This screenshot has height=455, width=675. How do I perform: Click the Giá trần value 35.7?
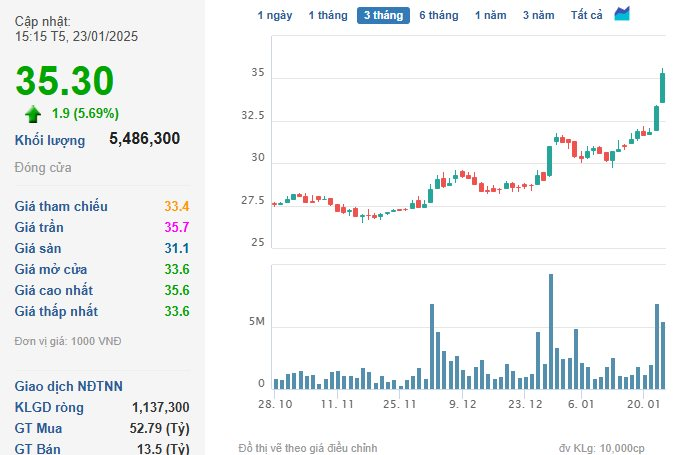[x=176, y=227]
